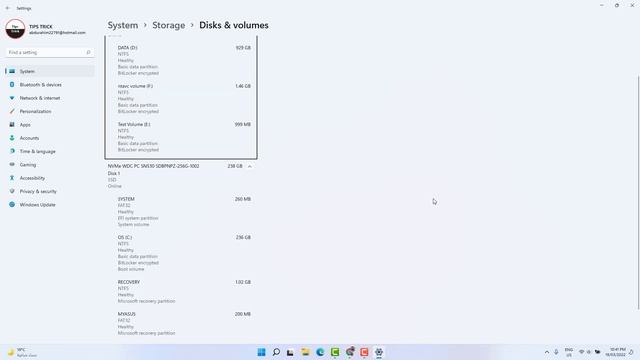This screenshot has width=640, height=360.
Task: Open the Windows Start menu
Action: tap(261, 352)
